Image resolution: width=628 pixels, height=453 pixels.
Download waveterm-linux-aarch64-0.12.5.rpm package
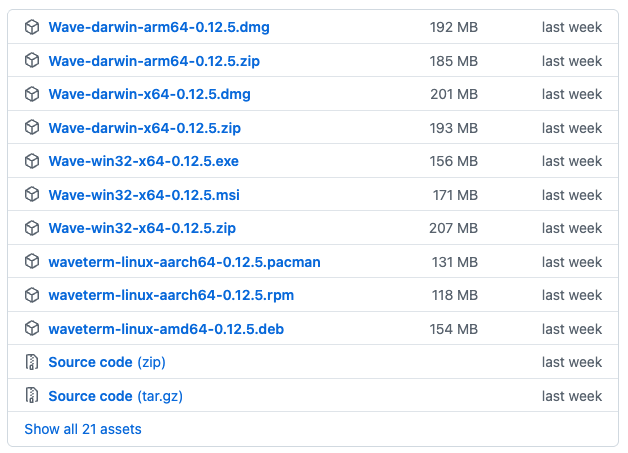(x=171, y=295)
